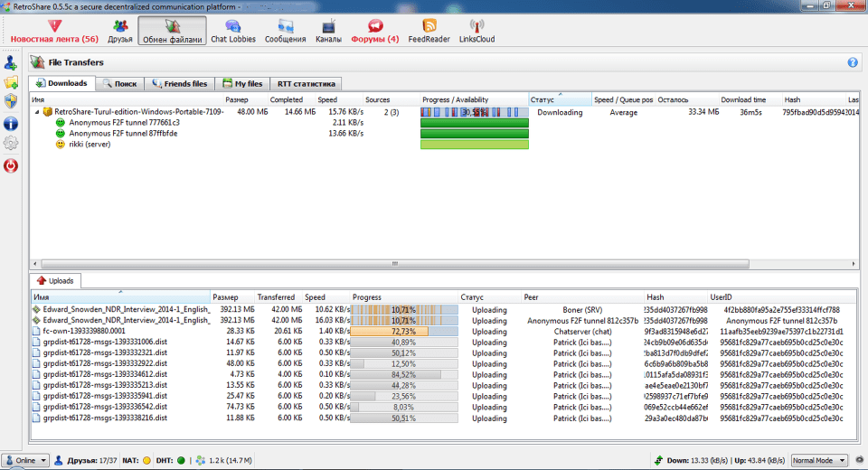Open the Друзья friends section
This screenshot has height=470, width=868.
120,31
